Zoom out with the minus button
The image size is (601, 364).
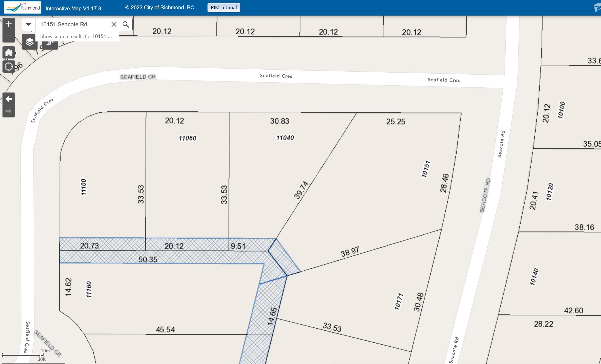[9, 36]
